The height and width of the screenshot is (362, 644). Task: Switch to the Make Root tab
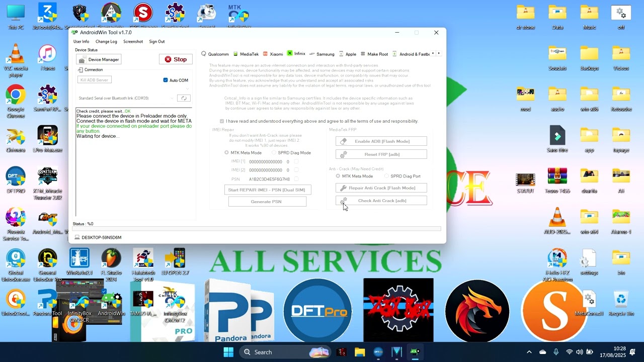(x=374, y=54)
